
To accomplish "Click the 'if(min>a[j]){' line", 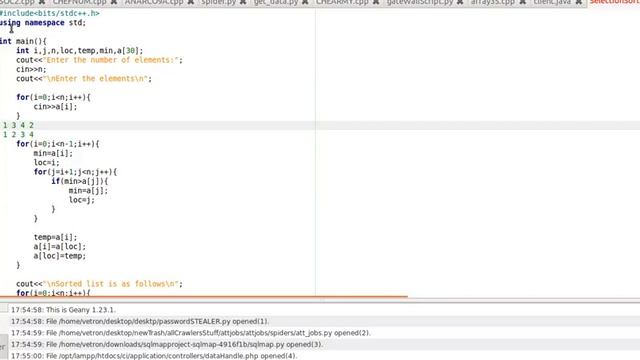I will 80,181.
